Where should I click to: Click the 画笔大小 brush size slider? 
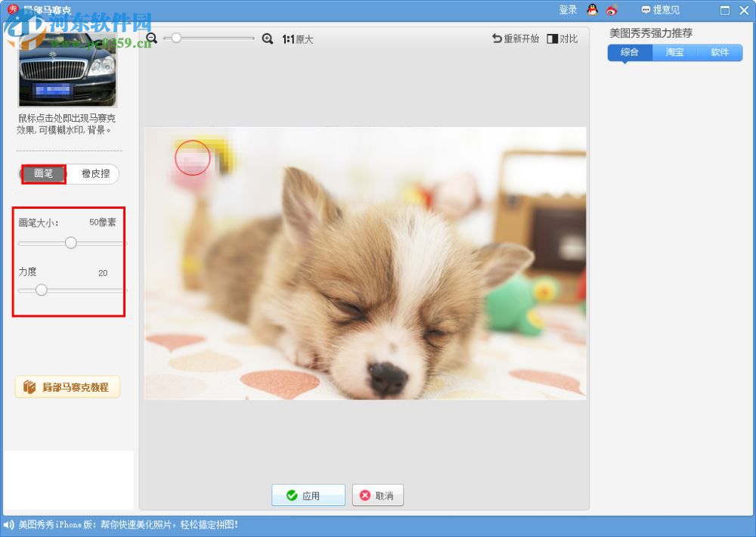(71, 243)
